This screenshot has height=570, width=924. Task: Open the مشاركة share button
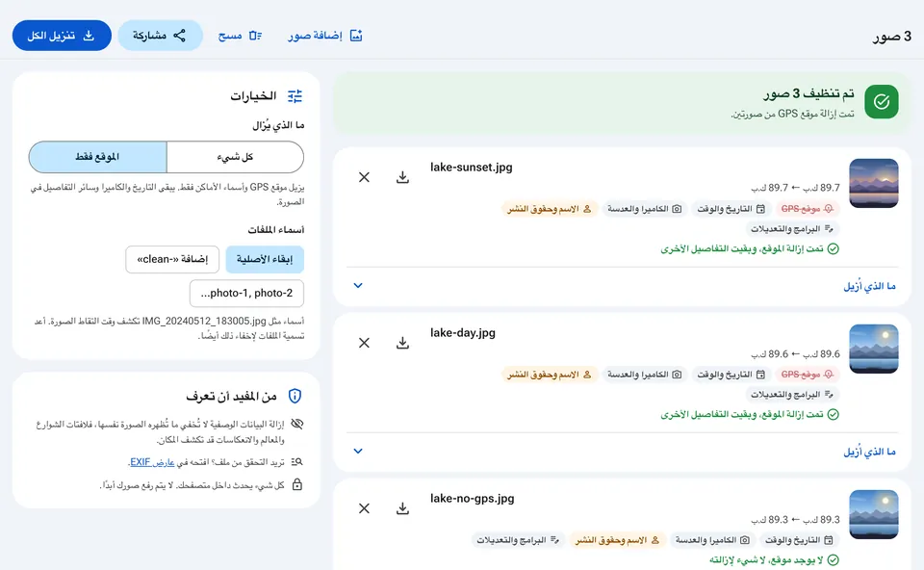tap(161, 36)
